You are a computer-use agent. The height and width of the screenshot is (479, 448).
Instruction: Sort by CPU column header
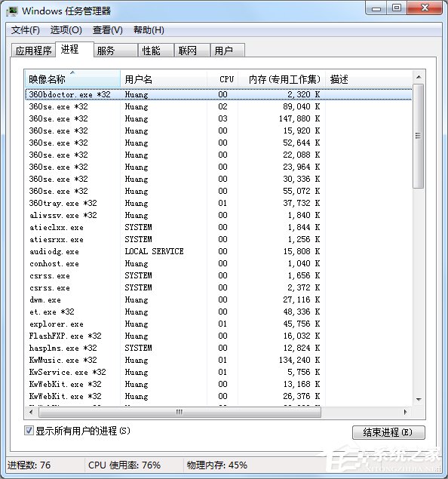[222, 79]
